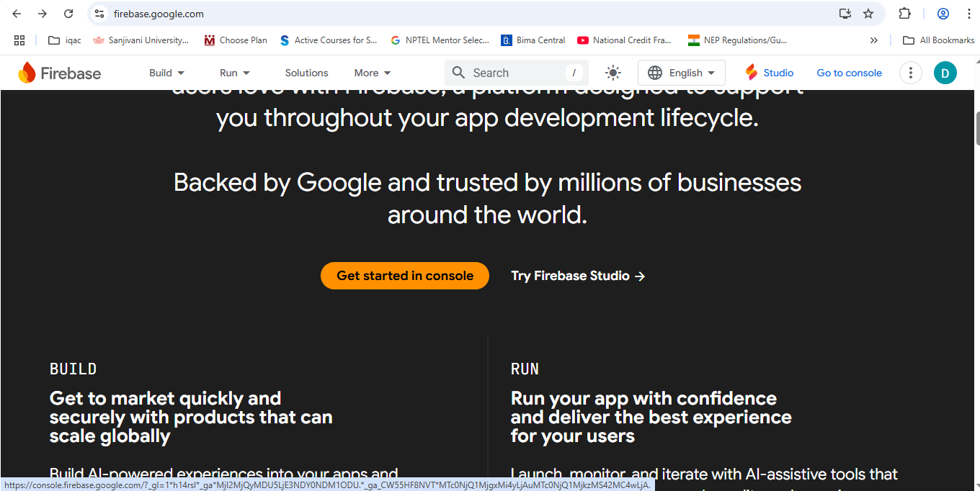Image resolution: width=980 pixels, height=491 pixels.
Task: Open the English language dropdown
Action: 682,73
